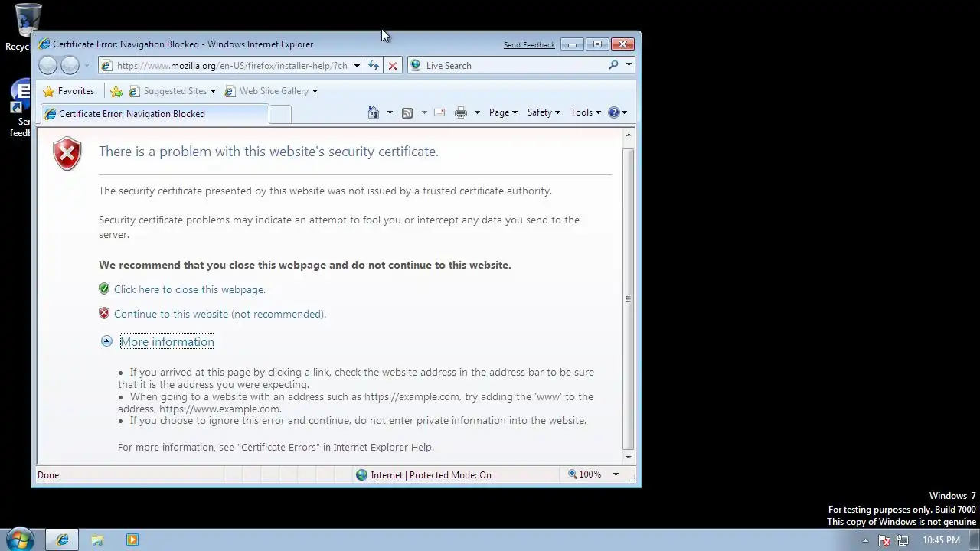980x551 pixels.
Task: Click the red shield icon beside Continue link
Action: pyautogui.click(x=104, y=313)
